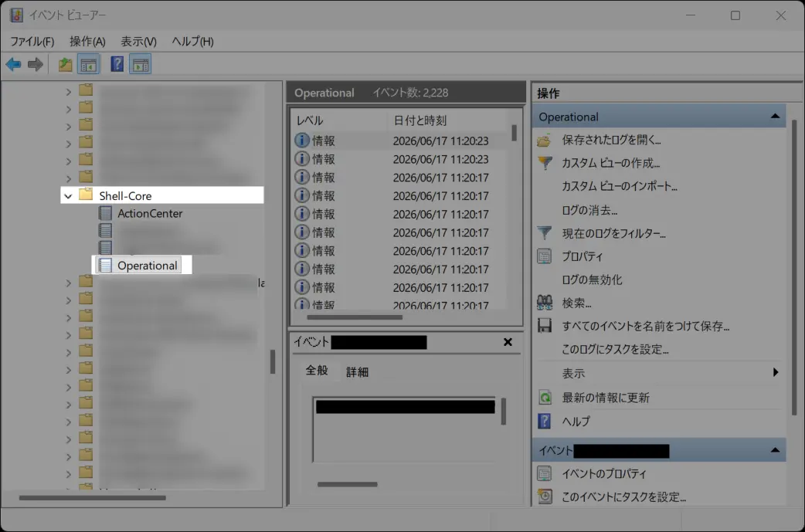805x532 pixels.
Task: Click 現在のログをフィルター action
Action: click(x=613, y=233)
